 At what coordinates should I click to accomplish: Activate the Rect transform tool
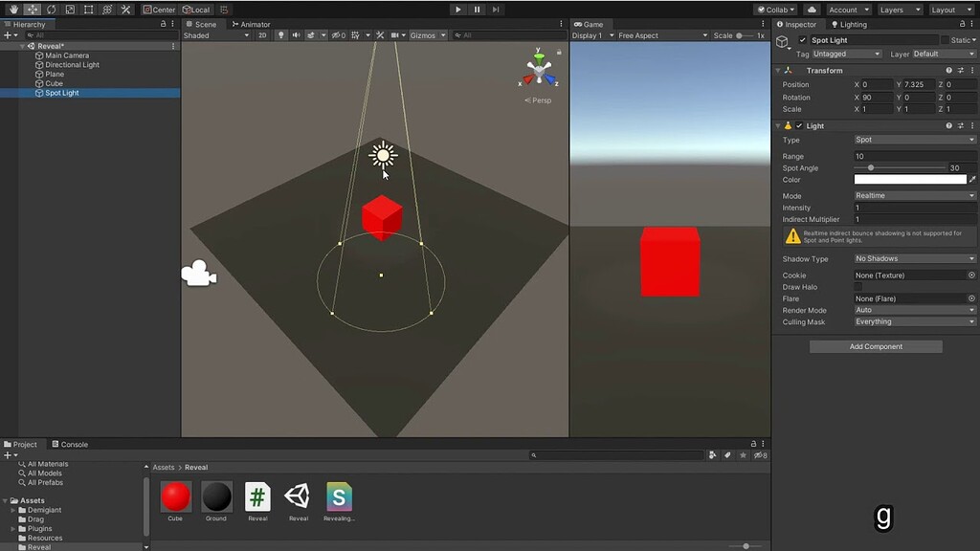click(88, 9)
